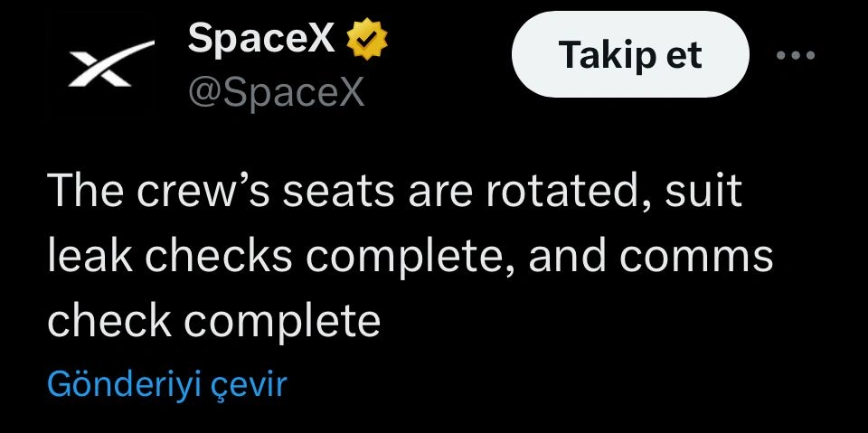Viewport: 868px width, 433px height.
Task: Click the @SpaceX handle
Action: (x=276, y=91)
